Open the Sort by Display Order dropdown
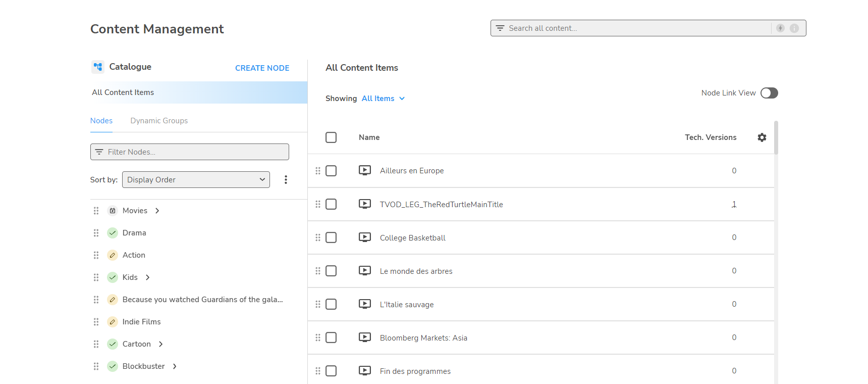 pyautogui.click(x=196, y=180)
